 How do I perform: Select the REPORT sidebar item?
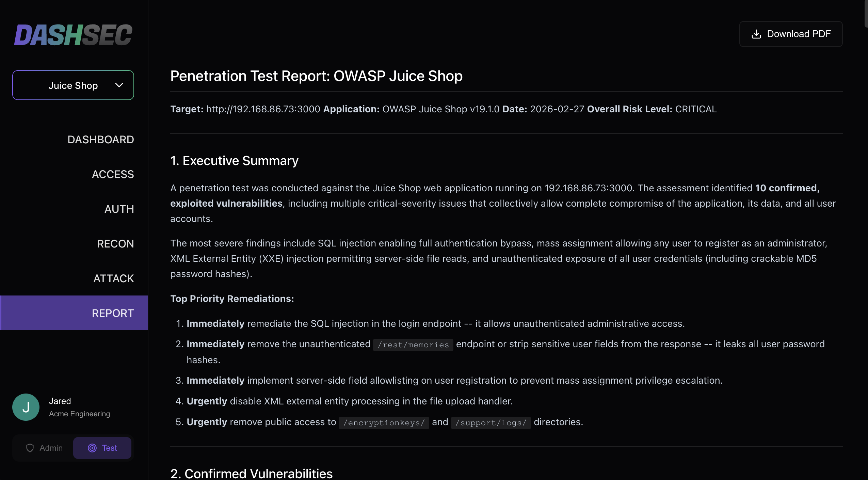(x=113, y=313)
